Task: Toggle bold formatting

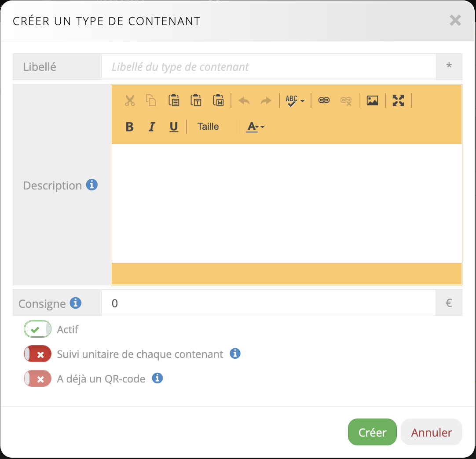Action: [129, 127]
